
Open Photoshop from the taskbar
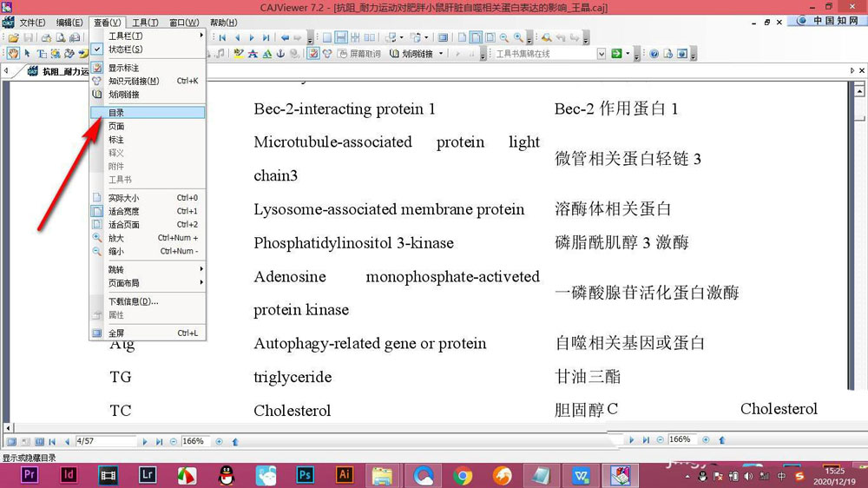point(305,475)
